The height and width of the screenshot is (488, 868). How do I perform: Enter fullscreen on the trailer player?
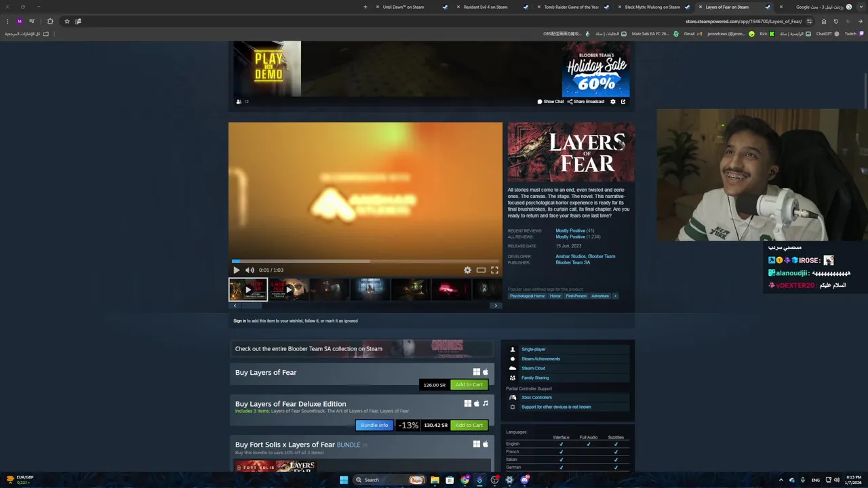pyautogui.click(x=494, y=270)
